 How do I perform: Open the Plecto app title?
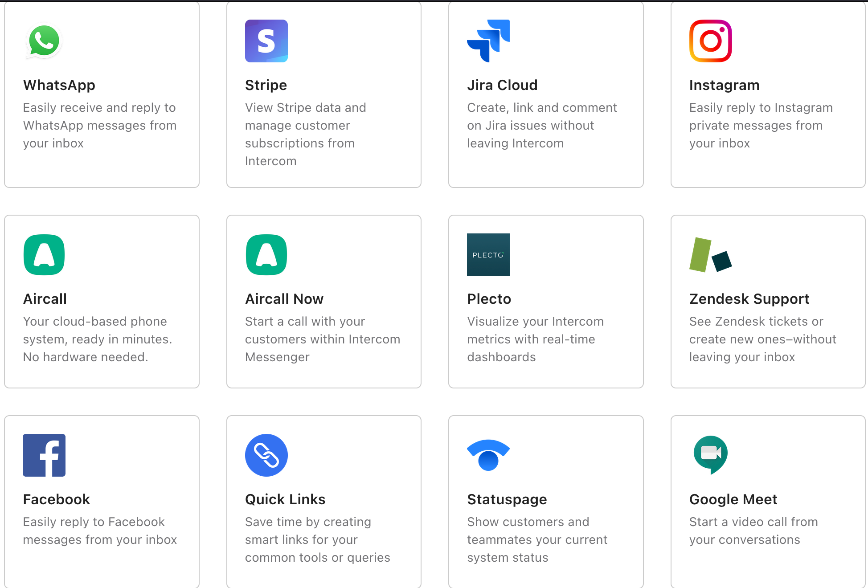pos(489,299)
